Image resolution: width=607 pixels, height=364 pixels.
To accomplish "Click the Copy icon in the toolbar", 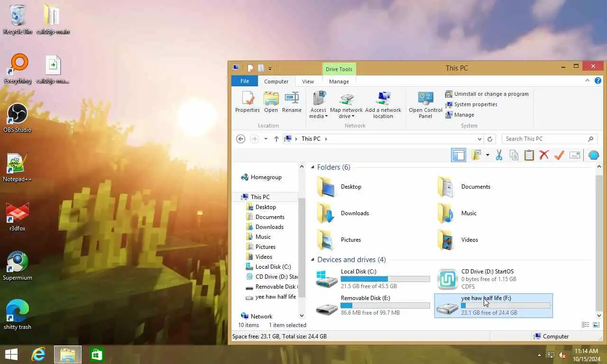I will pyautogui.click(x=514, y=155).
